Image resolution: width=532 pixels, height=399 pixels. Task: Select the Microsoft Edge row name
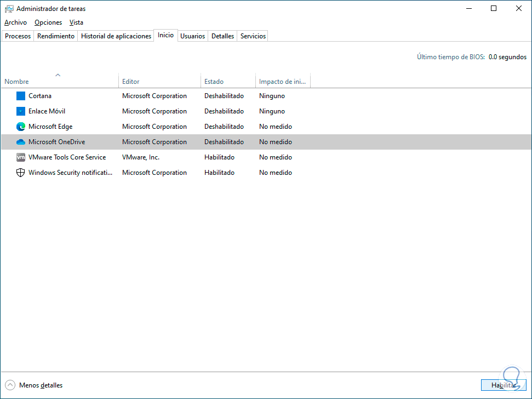click(x=50, y=127)
